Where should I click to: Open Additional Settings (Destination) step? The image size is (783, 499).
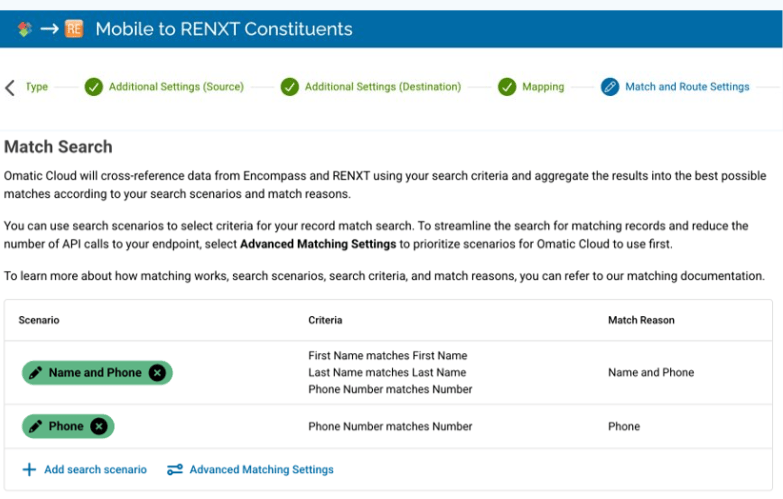coord(383,87)
